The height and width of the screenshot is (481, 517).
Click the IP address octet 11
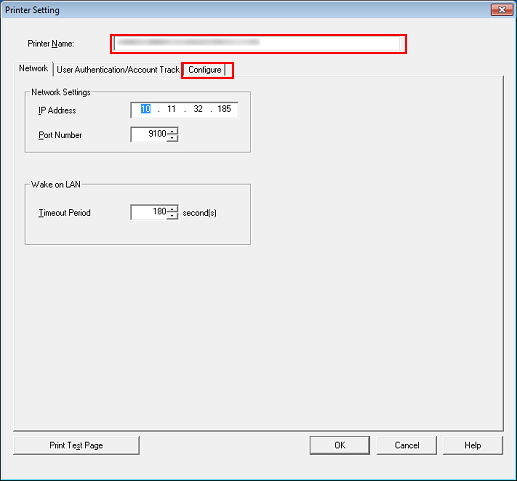pos(171,109)
